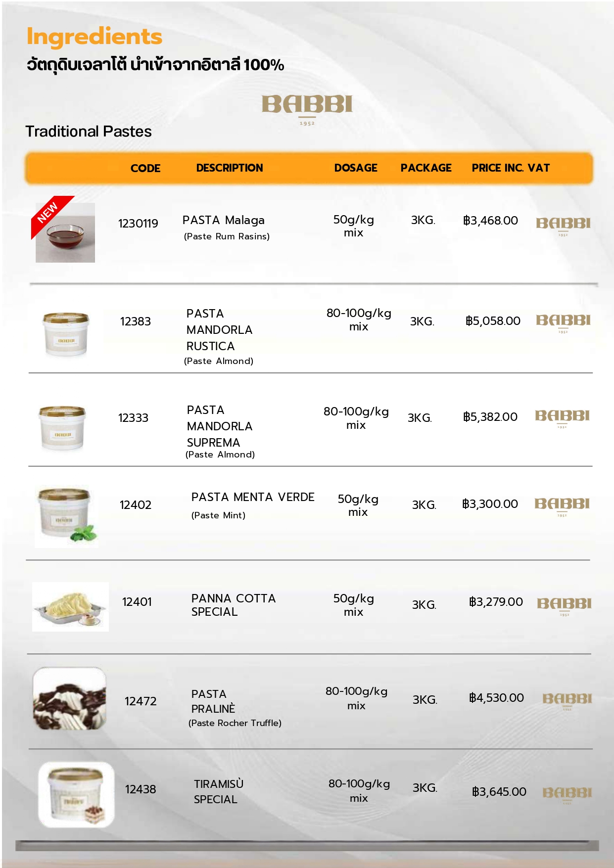Click the CODE column header
The width and height of the screenshot is (614, 868).
(145, 168)
